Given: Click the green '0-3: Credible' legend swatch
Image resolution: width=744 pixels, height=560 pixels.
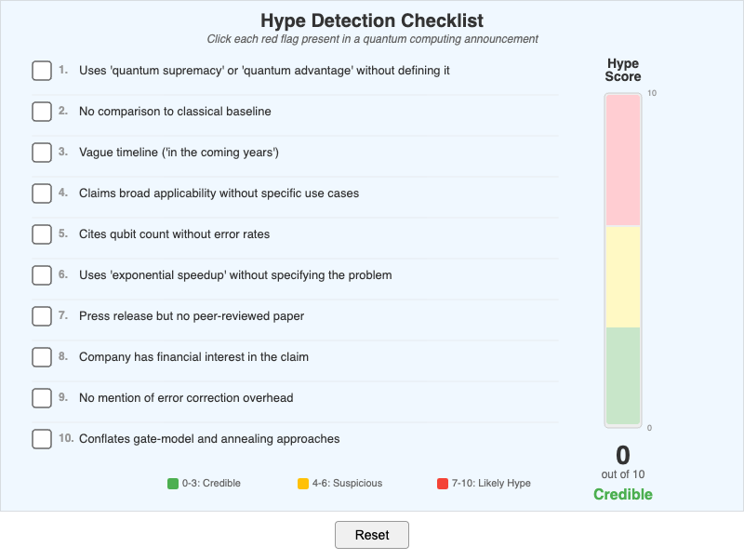Looking at the screenshot, I should 175,483.
